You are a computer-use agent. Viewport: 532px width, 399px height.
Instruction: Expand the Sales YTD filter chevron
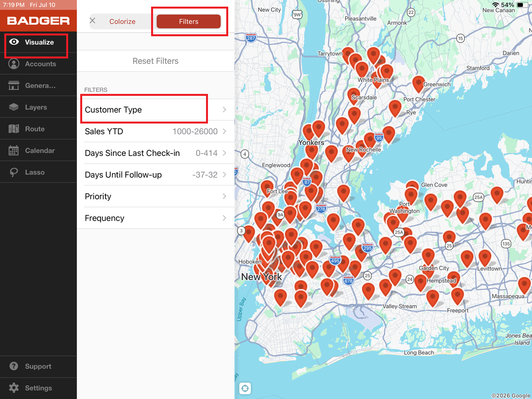pyautogui.click(x=224, y=131)
